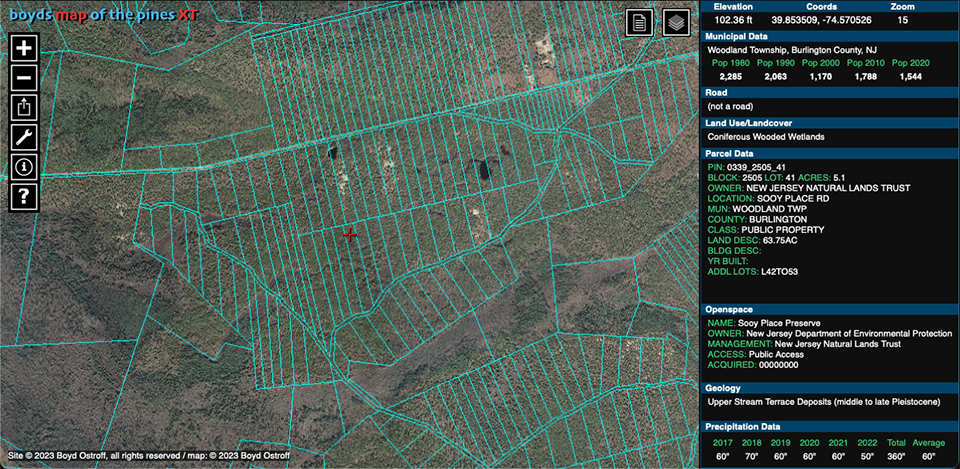Select the Pop 2020 value 1,544
Screen dimensions: 960x469
click(910, 77)
